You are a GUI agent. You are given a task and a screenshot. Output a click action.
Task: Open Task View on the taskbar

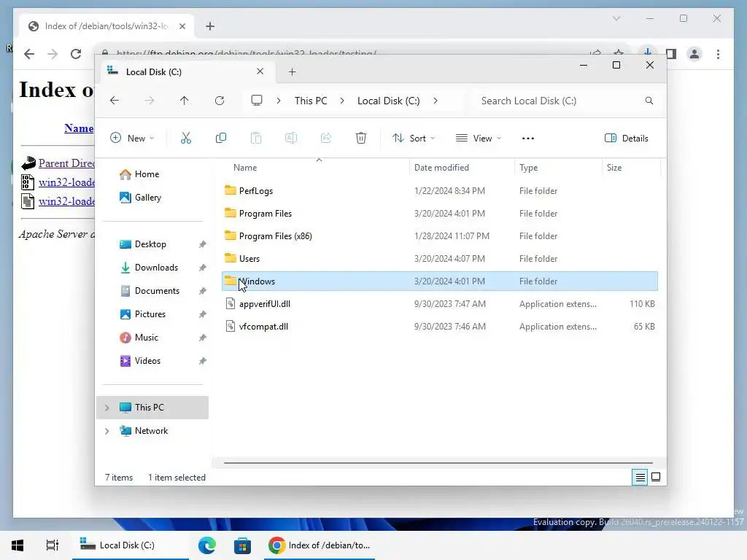pos(53,545)
